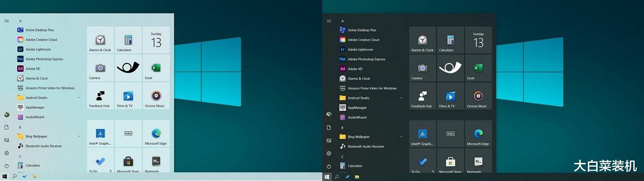
Task: Open Camera tile in dark Start menu
Action: 422,68
